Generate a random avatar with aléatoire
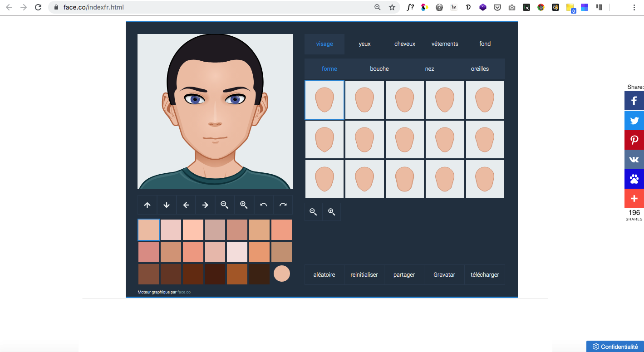 [x=324, y=275]
